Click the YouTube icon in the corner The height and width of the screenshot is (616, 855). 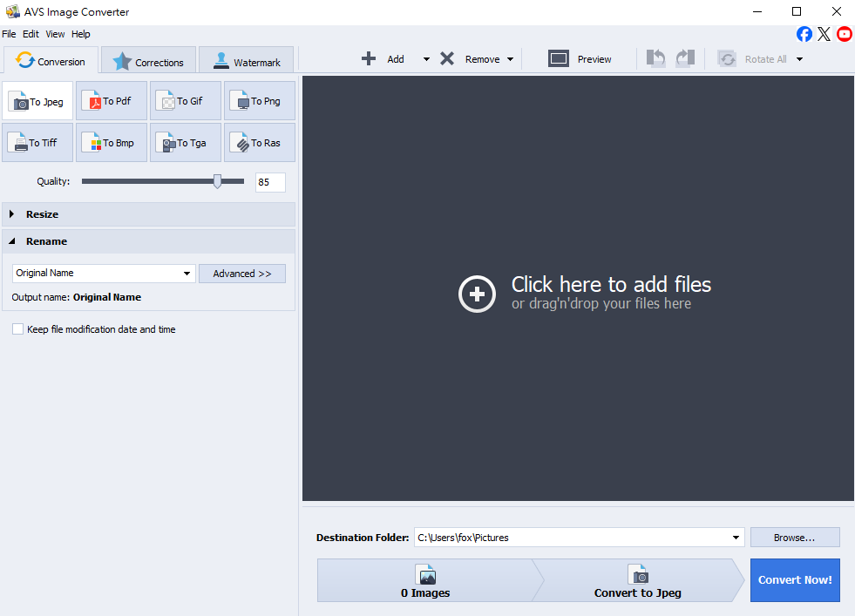click(844, 34)
